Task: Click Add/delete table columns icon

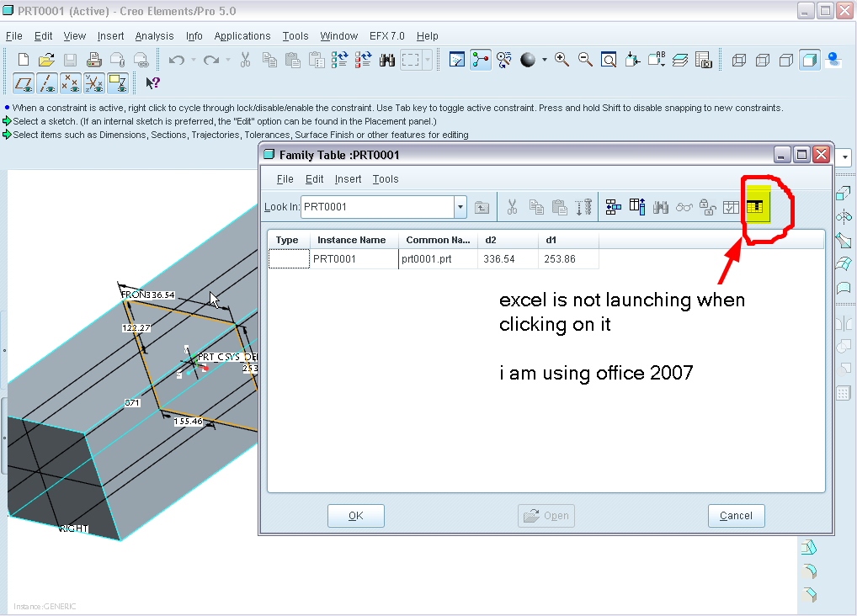Action: tap(636, 207)
